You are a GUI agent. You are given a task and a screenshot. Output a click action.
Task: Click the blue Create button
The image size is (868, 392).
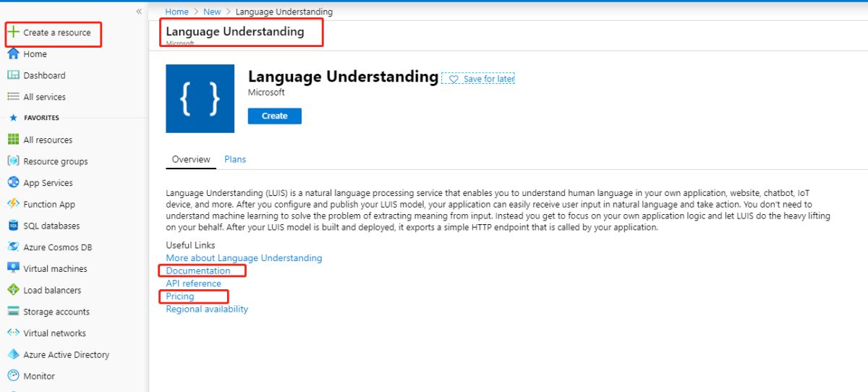coord(275,116)
